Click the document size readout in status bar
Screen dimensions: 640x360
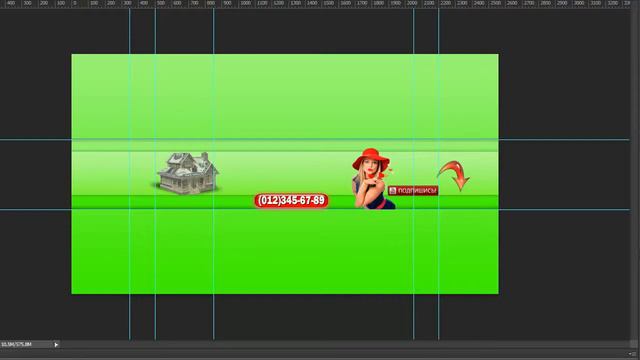coord(17,345)
